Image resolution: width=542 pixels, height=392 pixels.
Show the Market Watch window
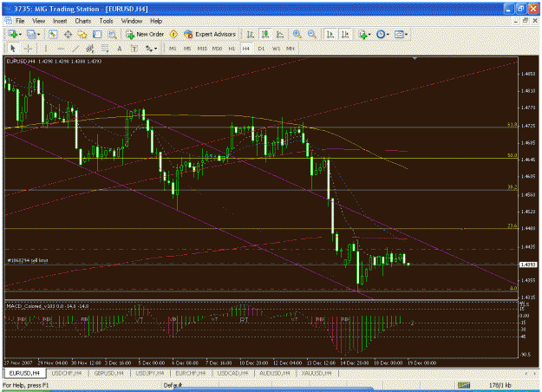tap(53, 34)
